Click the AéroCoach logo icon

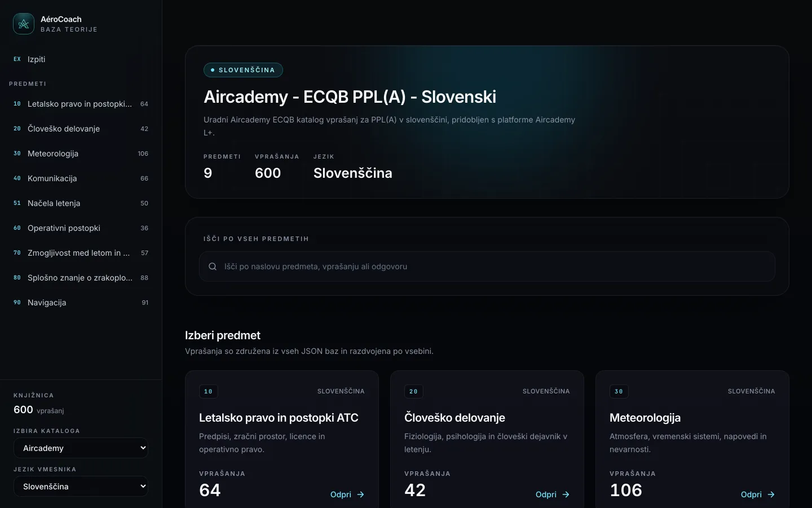24,24
